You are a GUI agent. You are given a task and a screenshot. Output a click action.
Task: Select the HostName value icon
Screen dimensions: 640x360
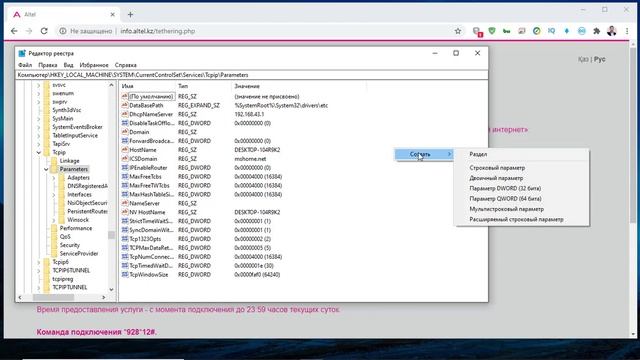click(125, 150)
